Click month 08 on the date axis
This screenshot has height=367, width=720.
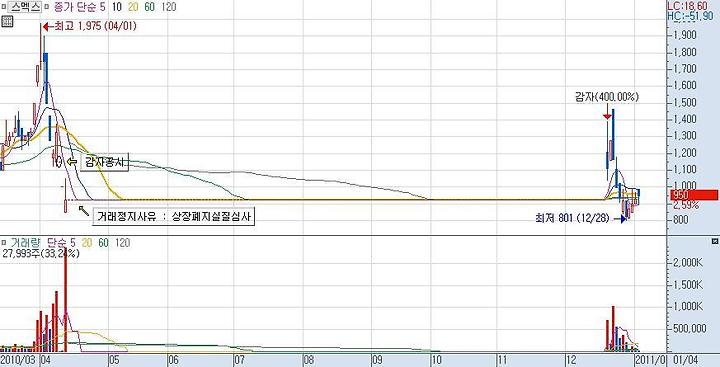(x=308, y=361)
